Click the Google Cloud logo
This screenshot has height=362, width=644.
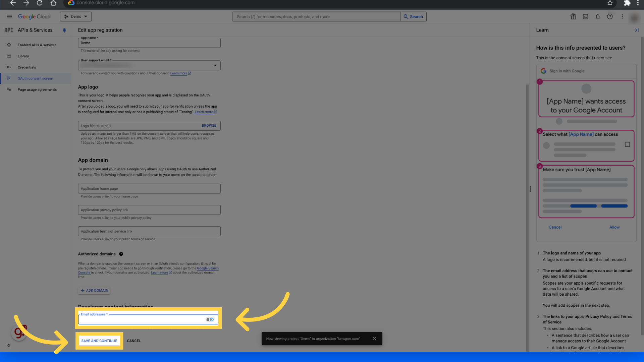(x=34, y=16)
